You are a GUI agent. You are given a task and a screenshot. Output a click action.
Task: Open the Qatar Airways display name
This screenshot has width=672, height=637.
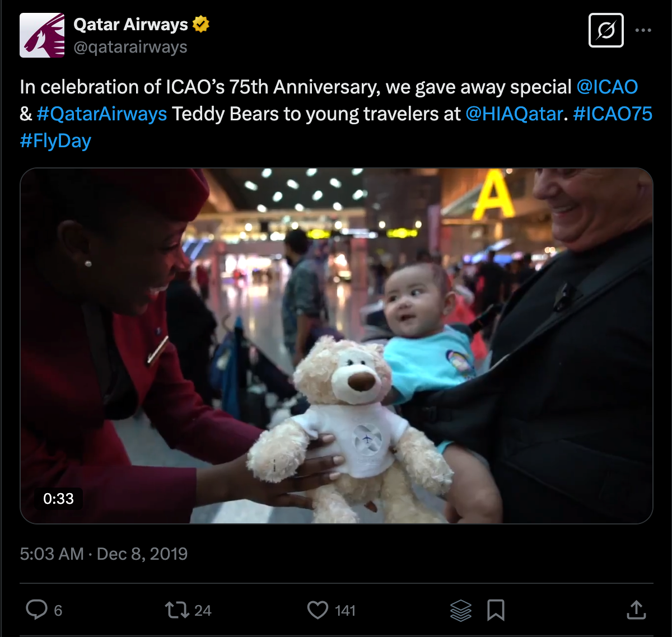(x=131, y=25)
